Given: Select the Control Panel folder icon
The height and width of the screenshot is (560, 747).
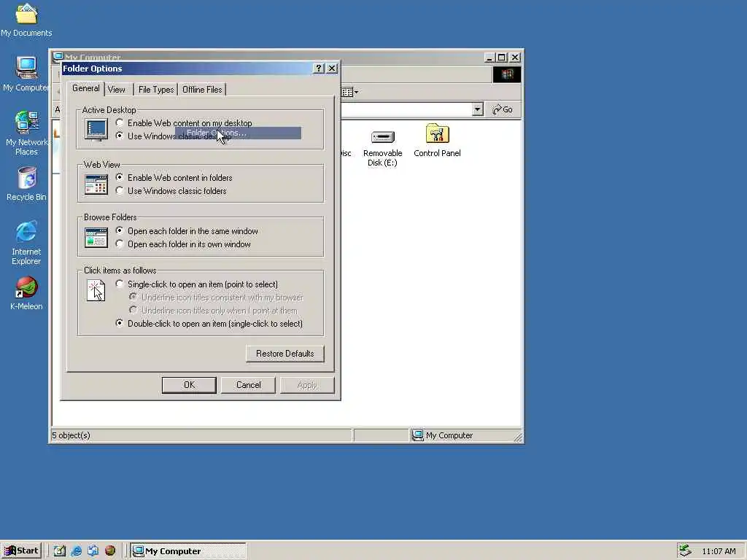Looking at the screenshot, I should pyautogui.click(x=437, y=140).
